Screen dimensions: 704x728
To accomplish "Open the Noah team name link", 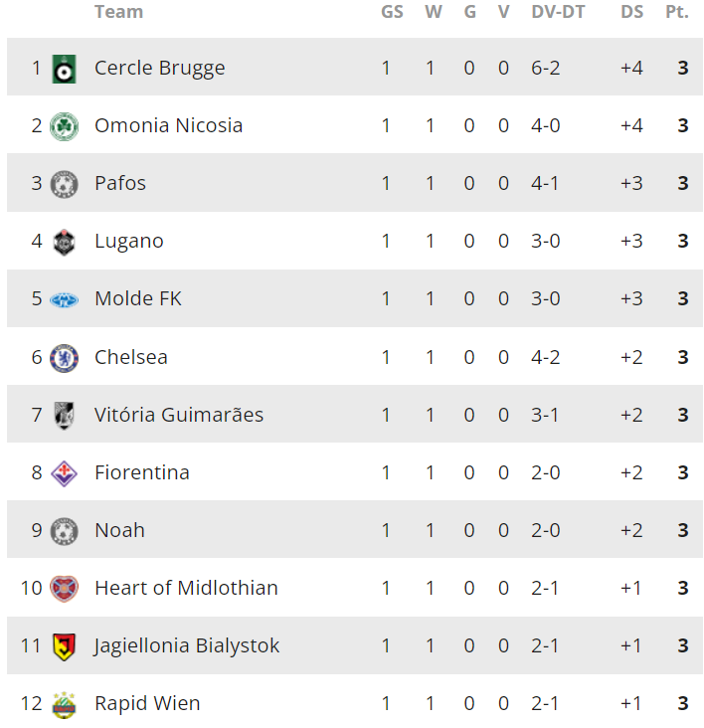I will [119, 530].
